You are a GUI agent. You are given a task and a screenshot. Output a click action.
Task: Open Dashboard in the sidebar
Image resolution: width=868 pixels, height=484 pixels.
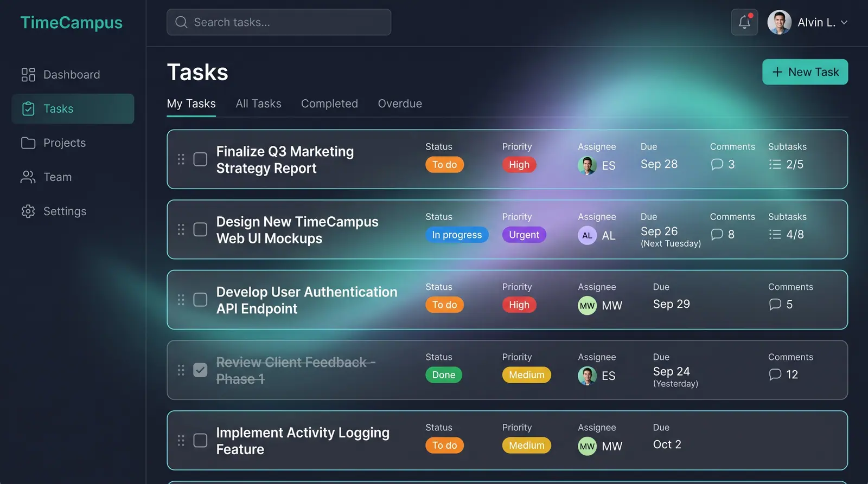73,75
